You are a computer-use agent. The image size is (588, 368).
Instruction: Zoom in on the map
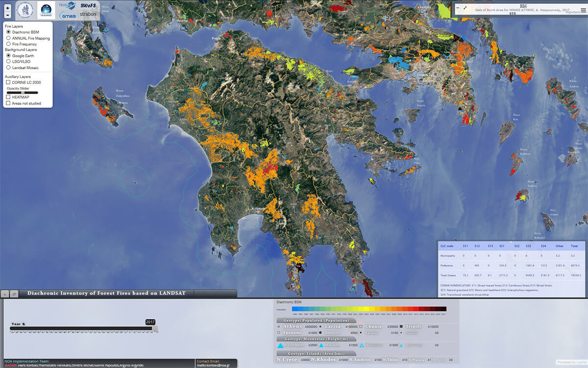coord(7,8)
